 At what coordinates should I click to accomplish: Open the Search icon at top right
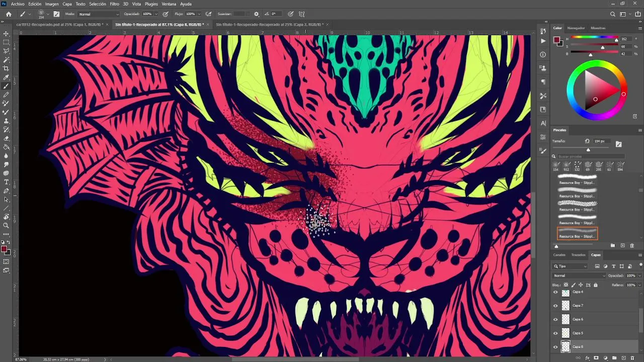click(612, 14)
